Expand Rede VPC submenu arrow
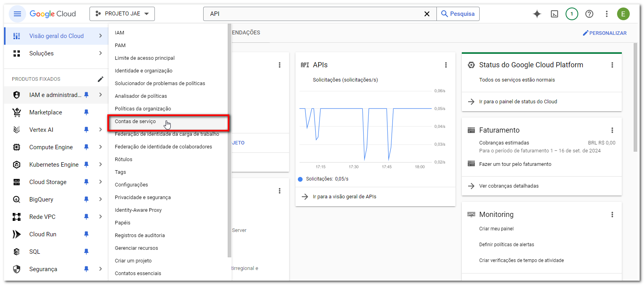This screenshot has width=644, height=285. (101, 217)
